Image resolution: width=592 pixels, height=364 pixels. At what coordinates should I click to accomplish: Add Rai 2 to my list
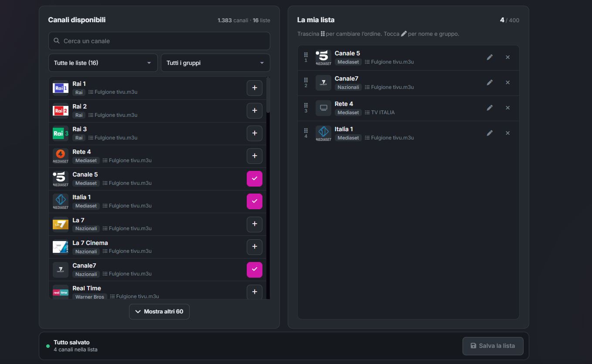coord(255,111)
